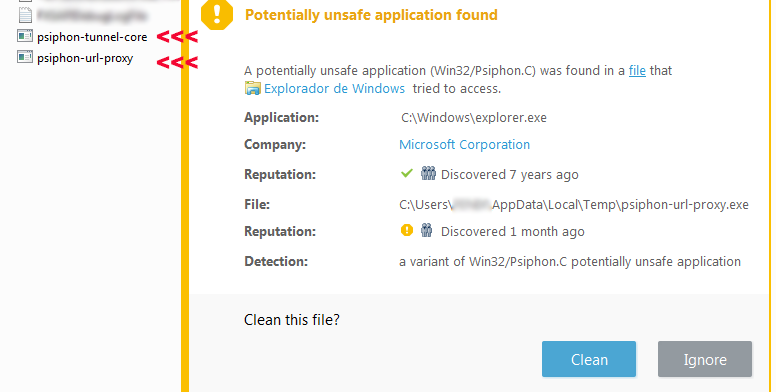This screenshot has width=776, height=392.
Task: Select the psiphon-tunnel-core file name
Action: pyautogui.click(x=92, y=37)
